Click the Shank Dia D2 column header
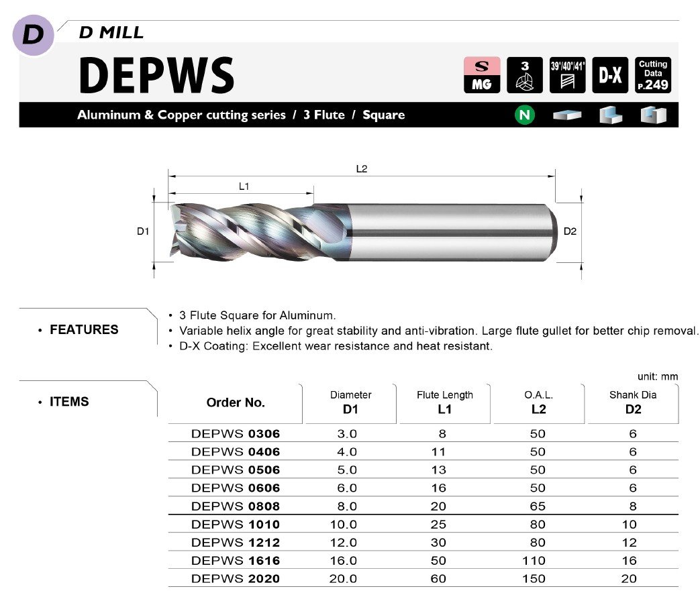Screen dimensions: 700x599 tap(632, 402)
